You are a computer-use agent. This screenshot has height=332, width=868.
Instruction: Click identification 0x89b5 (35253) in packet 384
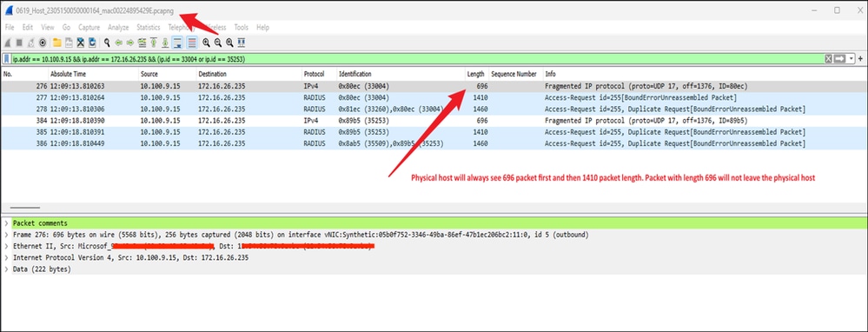(364, 121)
